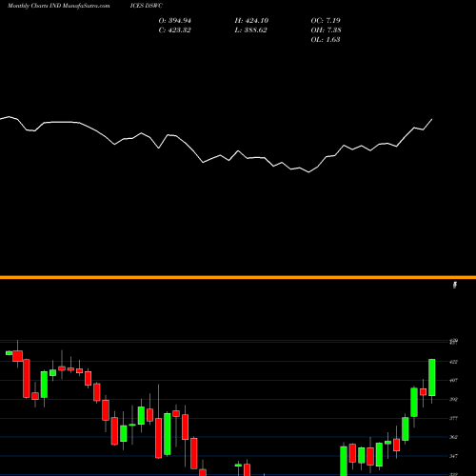Click the 377 price axis label
Viewport: 476px width, 476px height.
(454, 418)
